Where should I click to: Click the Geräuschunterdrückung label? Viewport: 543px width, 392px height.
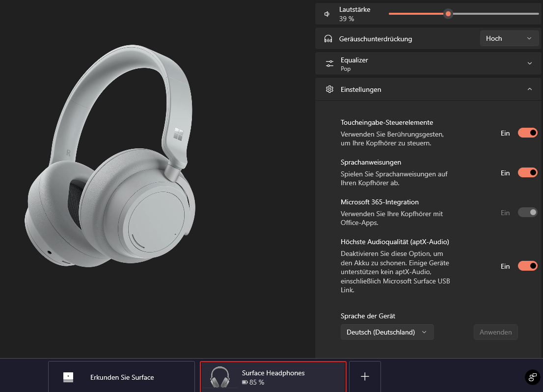tap(376, 39)
